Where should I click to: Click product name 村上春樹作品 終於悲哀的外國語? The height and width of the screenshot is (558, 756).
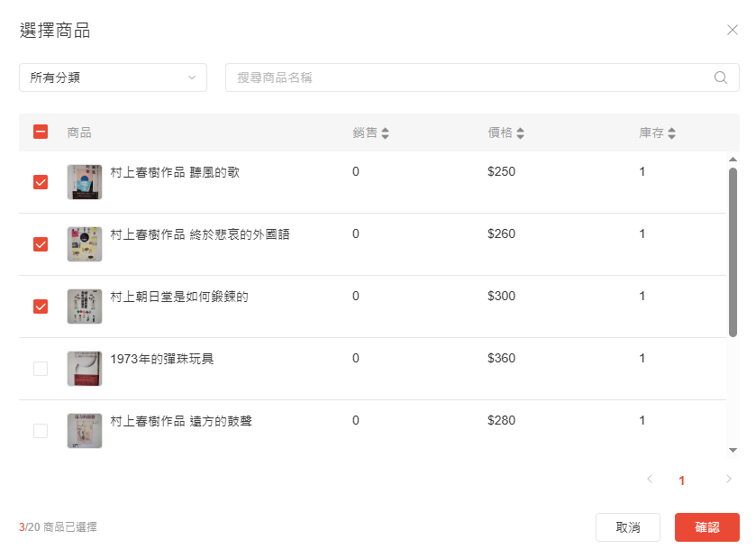click(200, 234)
